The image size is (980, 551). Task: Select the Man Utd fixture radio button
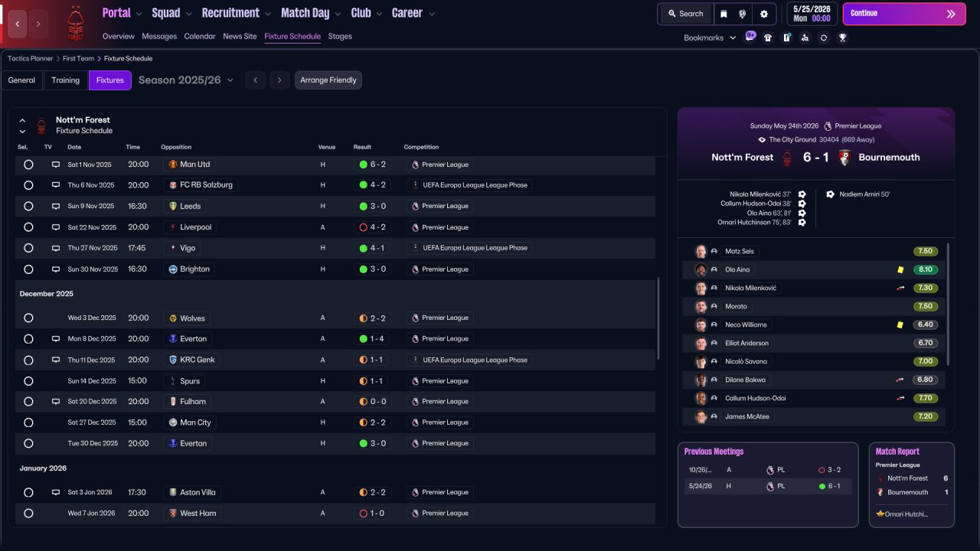click(28, 165)
